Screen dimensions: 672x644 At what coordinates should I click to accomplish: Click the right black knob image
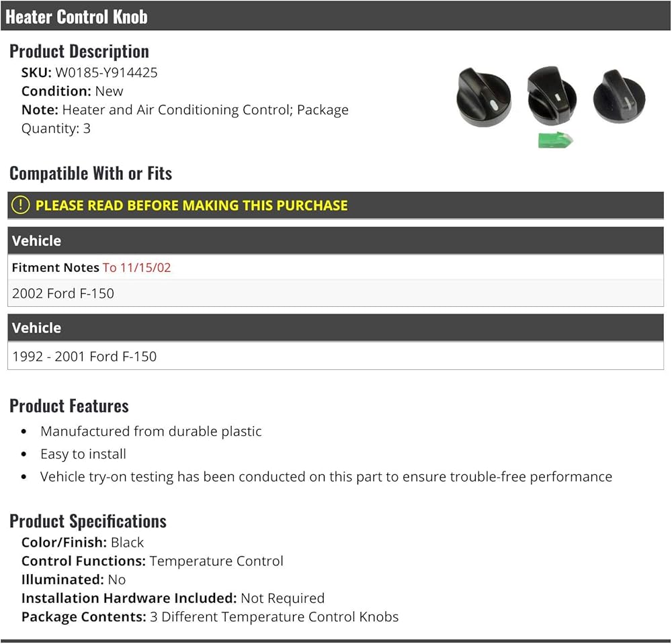(619, 95)
